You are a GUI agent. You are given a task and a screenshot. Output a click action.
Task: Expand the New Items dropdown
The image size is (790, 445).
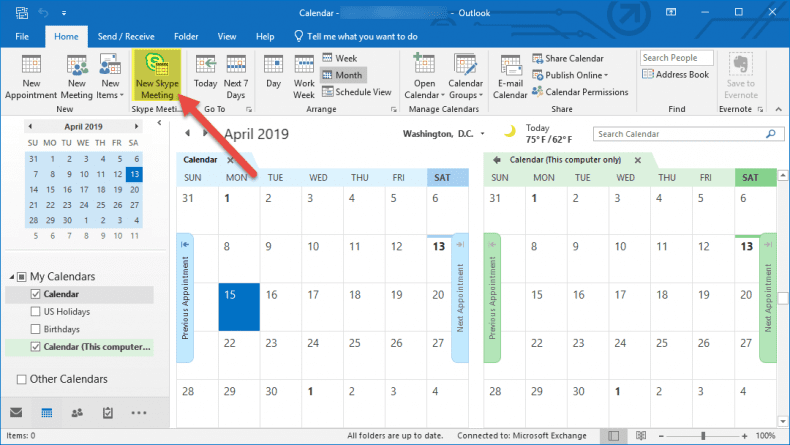(x=109, y=75)
